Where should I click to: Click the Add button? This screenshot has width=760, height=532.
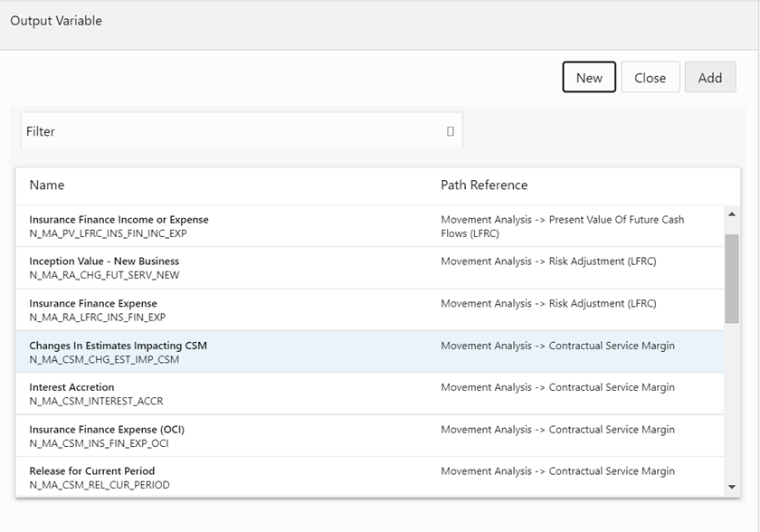710,78
